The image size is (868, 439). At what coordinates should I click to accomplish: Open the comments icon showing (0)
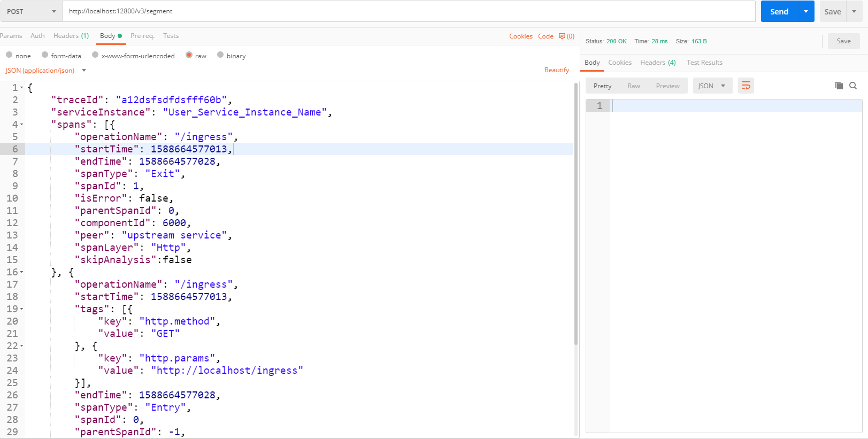pos(566,36)
